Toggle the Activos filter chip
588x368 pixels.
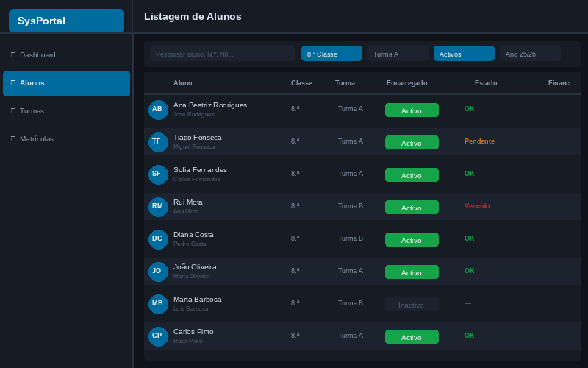click(x=464, y=54)
